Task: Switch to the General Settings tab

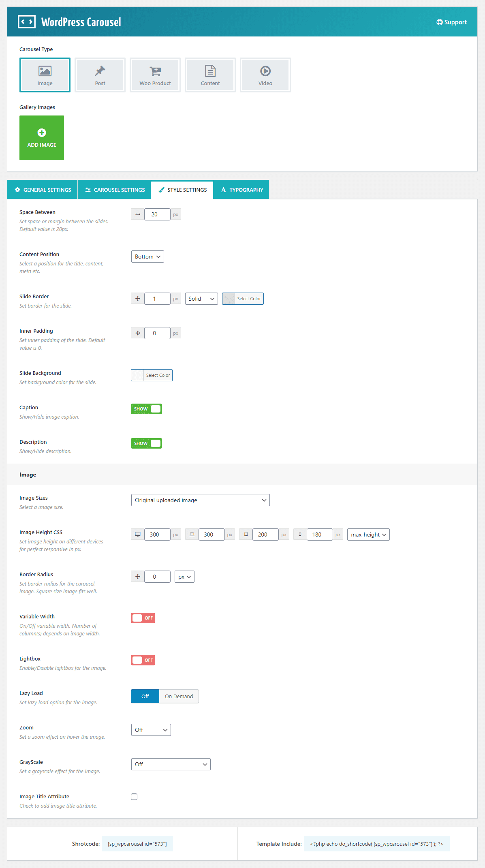Action: pos(43,190)
